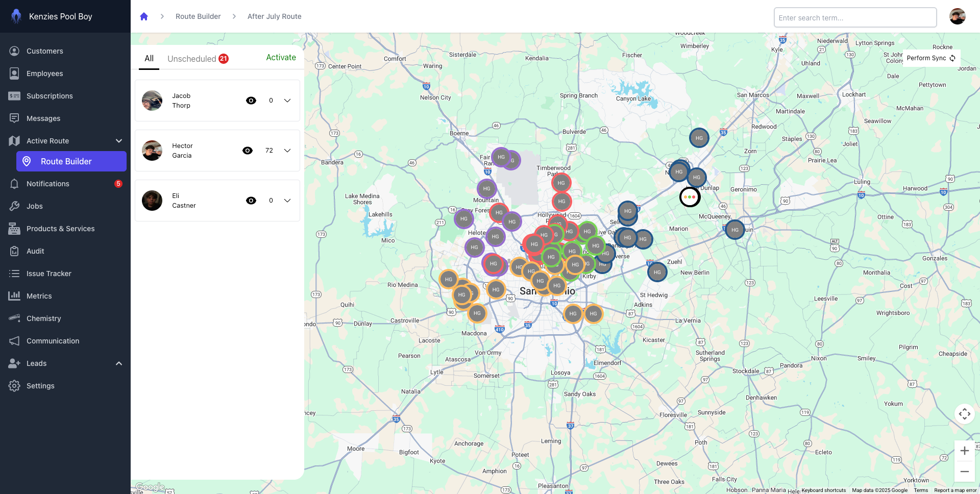
Task: Click the Notifications bell icon
Action: tap(14, 184)
